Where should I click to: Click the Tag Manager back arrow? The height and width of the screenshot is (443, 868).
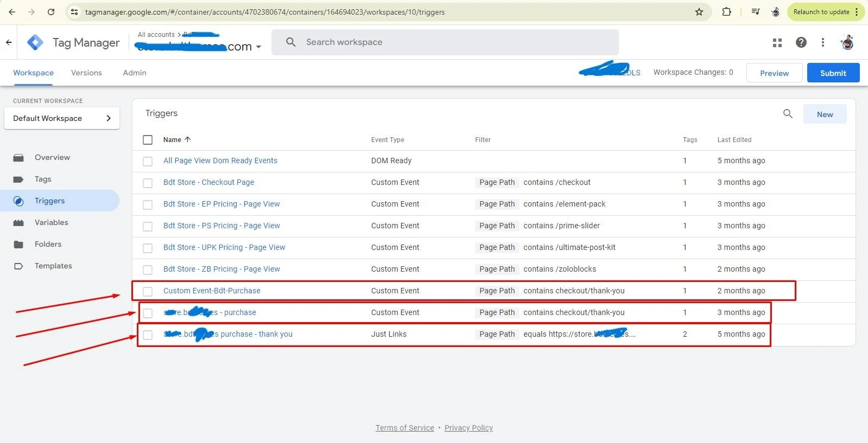(9, 42)
